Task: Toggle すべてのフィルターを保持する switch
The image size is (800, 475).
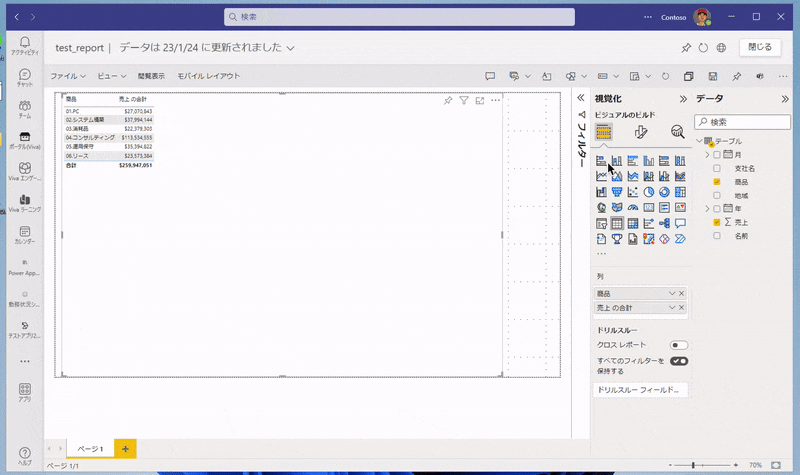Action: click(x=679, y=361)
